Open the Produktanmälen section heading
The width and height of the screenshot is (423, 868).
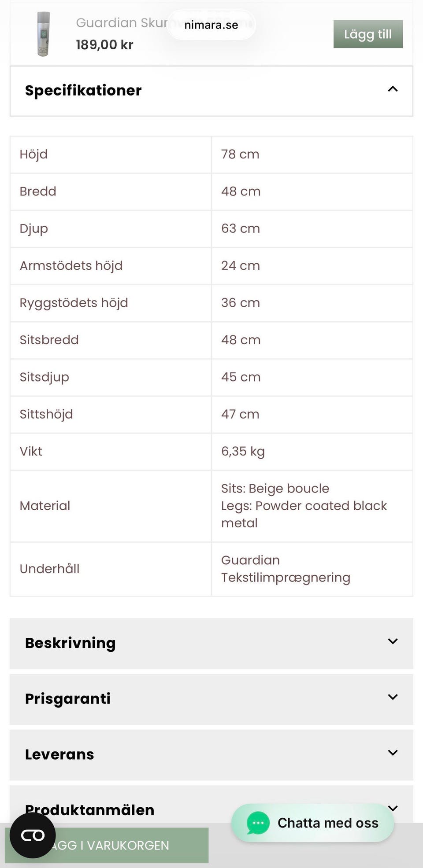[90, 810]
